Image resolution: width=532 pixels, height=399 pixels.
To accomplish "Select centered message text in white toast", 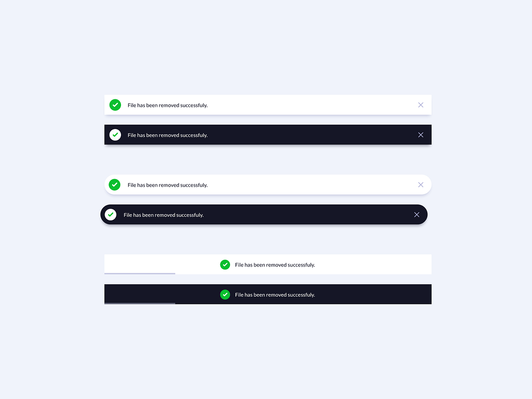I will coord(275,265).
